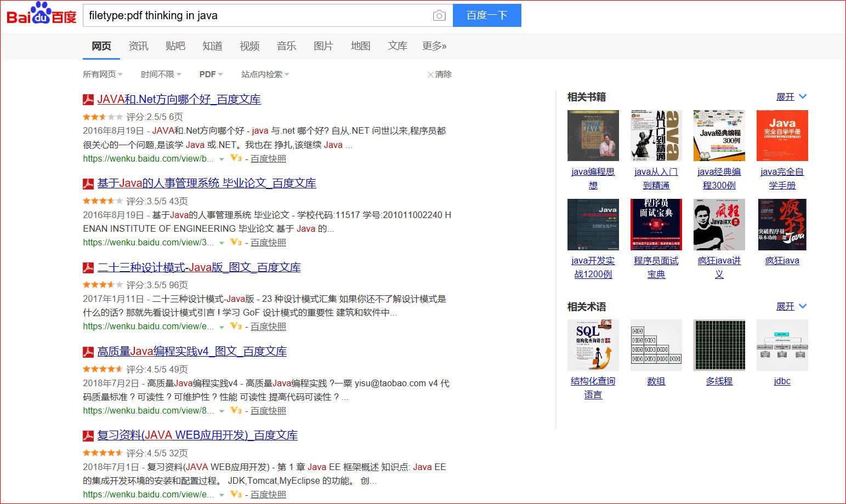Viewport: 846px width, 504px height.
Task: Click the java编程思想 book cover
Action: tap(593, 135)
